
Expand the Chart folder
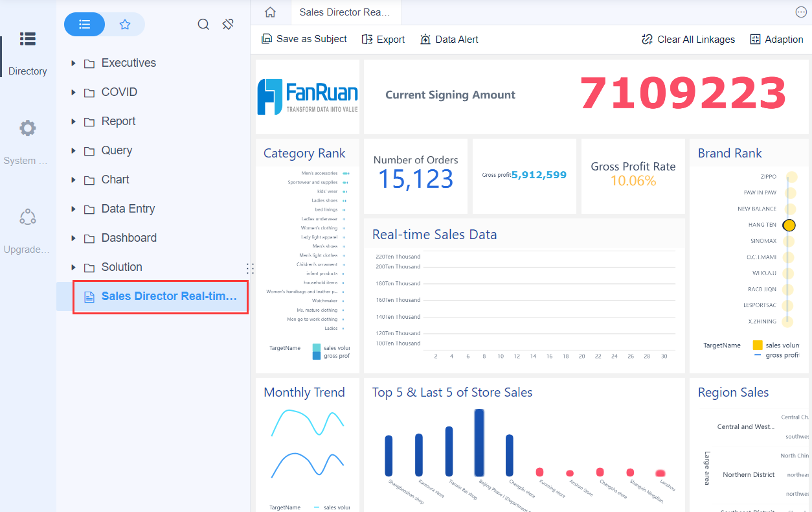73,180
